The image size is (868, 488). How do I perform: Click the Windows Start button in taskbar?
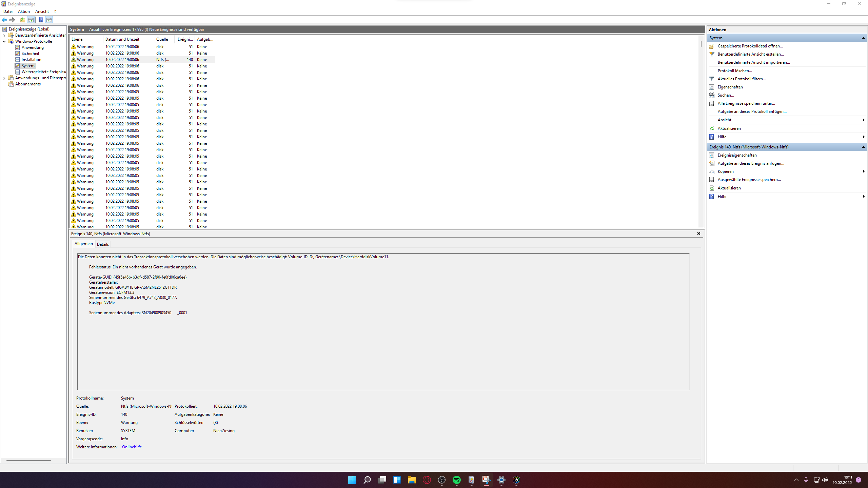352,480
